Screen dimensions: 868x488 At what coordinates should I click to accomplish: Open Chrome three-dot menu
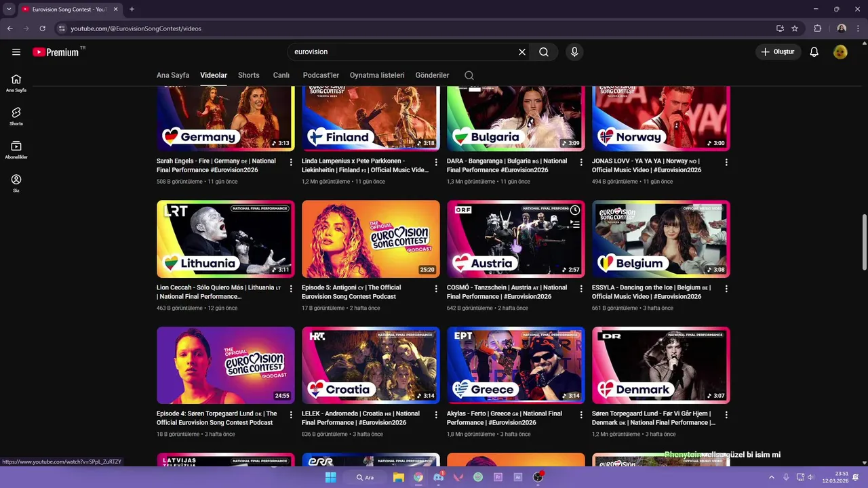pos(859,28)
